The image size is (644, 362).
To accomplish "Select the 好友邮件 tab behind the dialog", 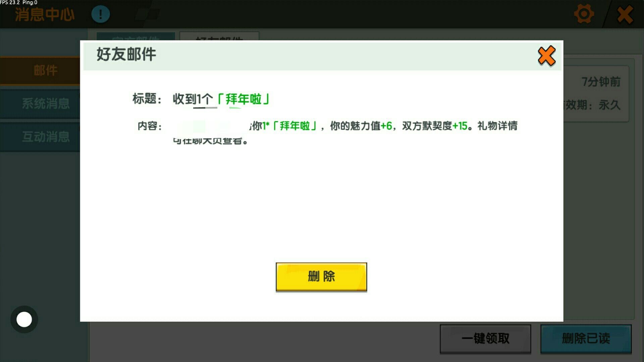I will pos(219,36).
